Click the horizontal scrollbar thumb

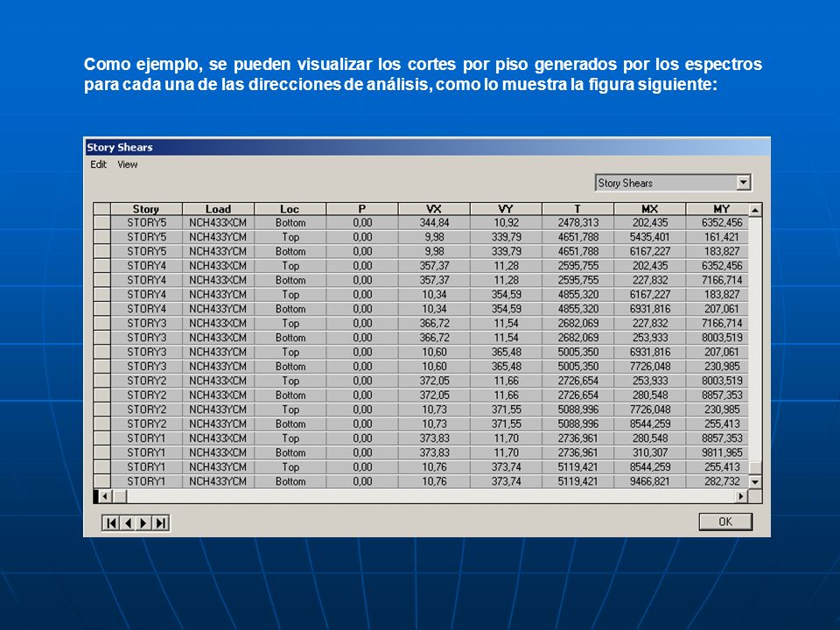click(120, 496)
